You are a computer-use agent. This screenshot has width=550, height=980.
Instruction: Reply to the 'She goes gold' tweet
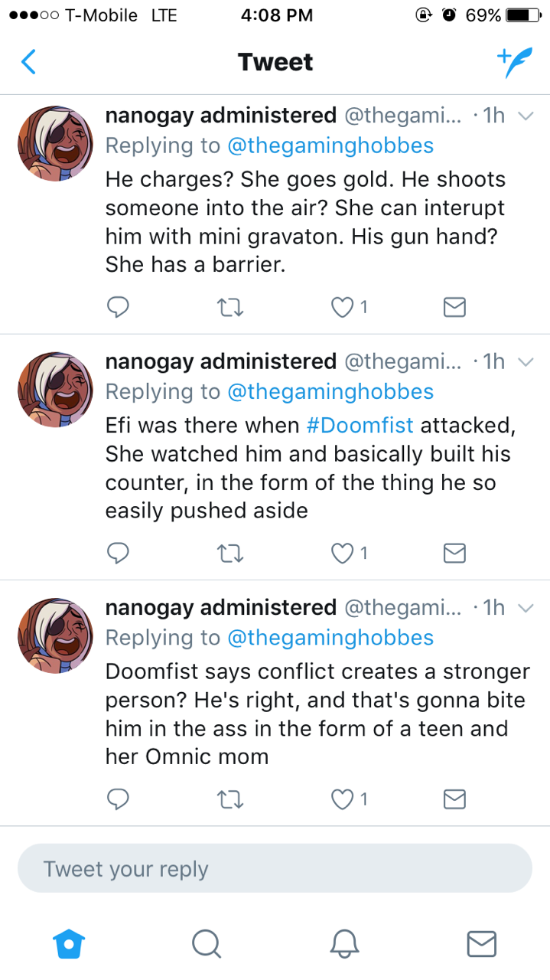[x=118, y=307]
